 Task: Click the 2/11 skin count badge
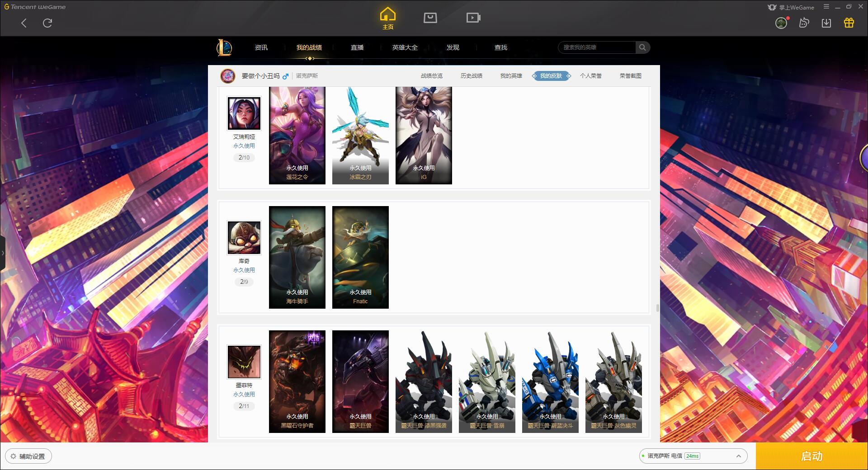coord(244,406)
